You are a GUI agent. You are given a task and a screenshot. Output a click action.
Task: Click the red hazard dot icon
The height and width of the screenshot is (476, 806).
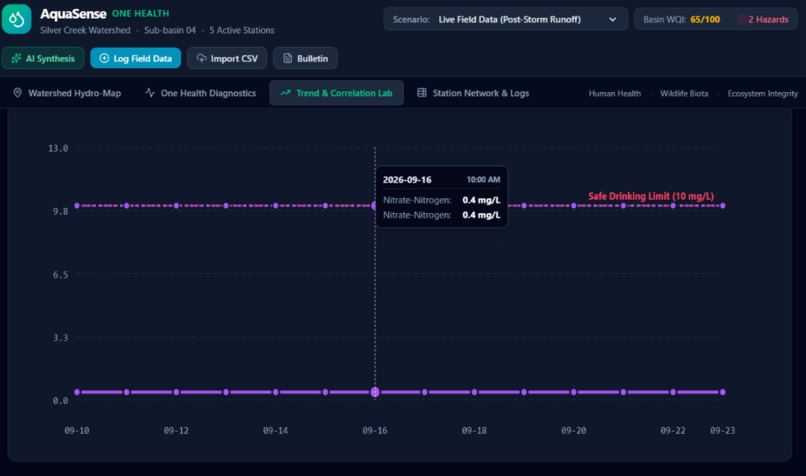coord(742,20)
